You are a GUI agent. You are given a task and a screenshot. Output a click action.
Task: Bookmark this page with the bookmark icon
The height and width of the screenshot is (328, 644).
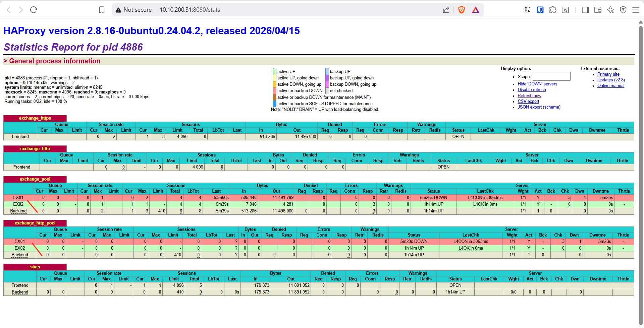point(102,10)
